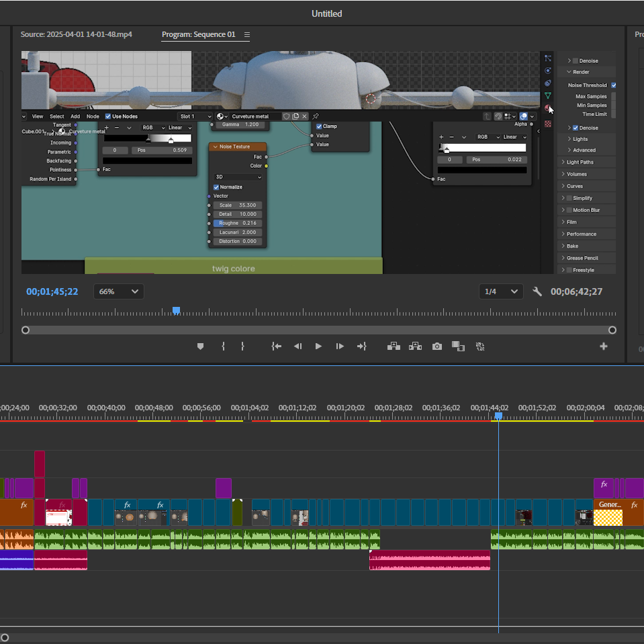Click the Export Frame camera icon
This screenshot has height=644, width=644.
(x=437, y=347)
